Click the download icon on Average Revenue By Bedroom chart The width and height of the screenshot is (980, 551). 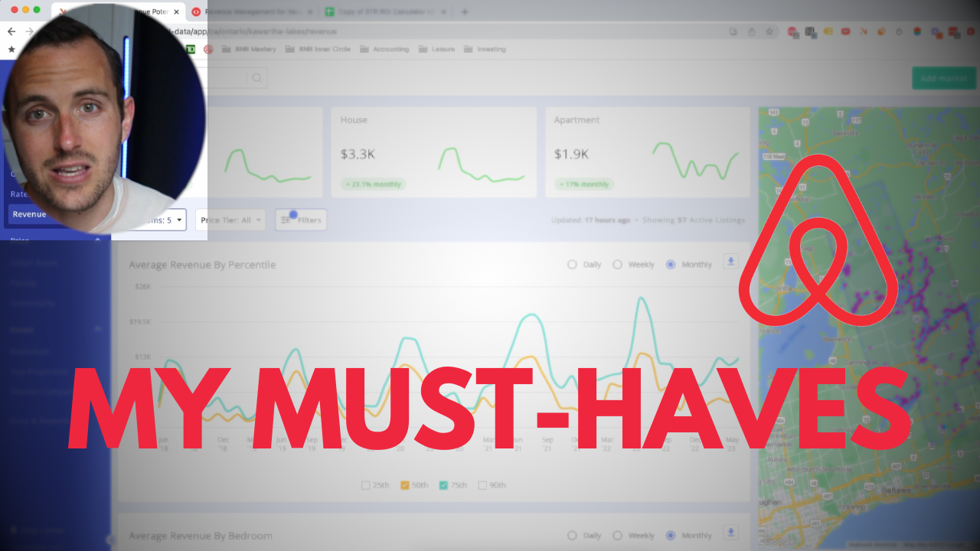click(x=730, y=534)
